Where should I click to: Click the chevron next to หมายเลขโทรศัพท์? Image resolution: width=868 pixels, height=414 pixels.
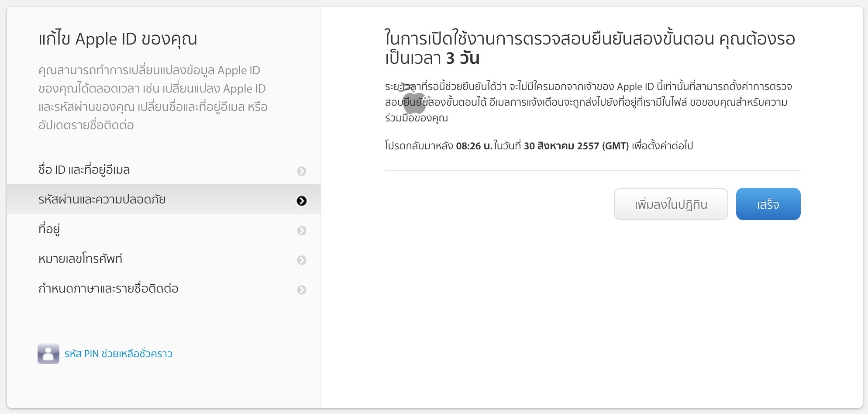point(302,259)
